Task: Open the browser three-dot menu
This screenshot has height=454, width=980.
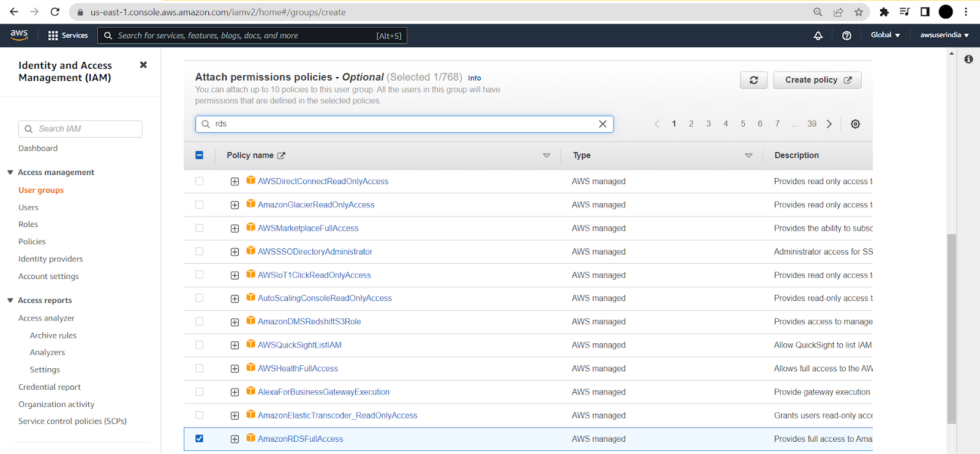Action: coord(966,12)
